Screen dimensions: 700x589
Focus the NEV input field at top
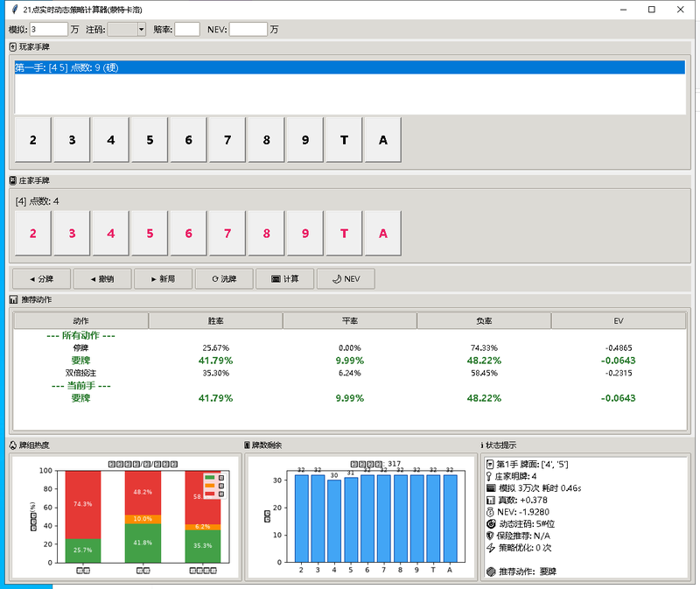[x=248, y=30]
